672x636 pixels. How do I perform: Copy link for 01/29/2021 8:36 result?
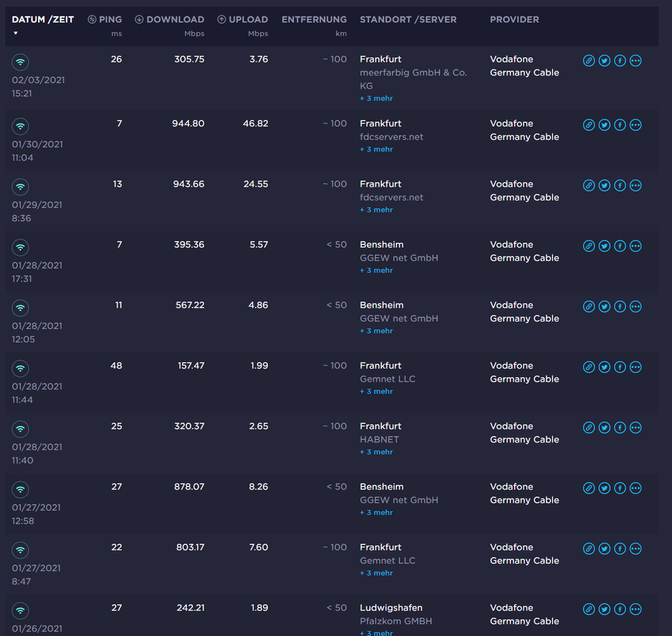[x=589, y=185]
